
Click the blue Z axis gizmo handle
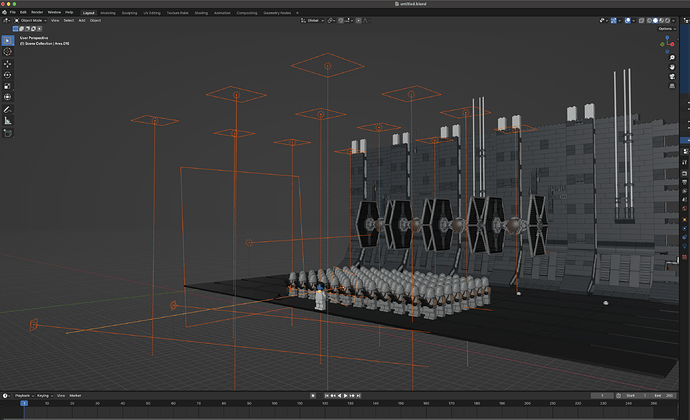click(668, 37)
